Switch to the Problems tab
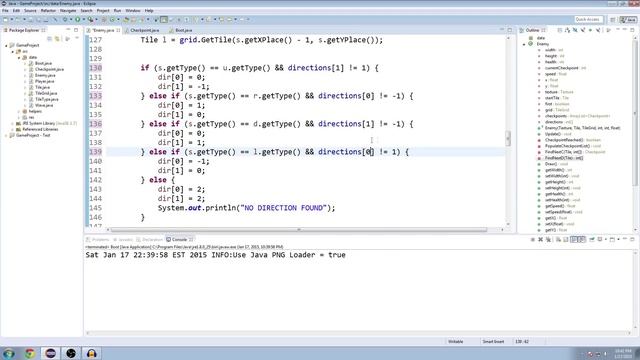Screen dimensions: 640x360 click(x=98, y=240)
